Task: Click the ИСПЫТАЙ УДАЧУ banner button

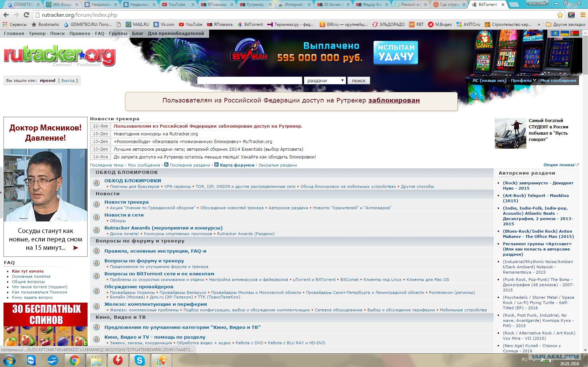Action: point(396,53)
